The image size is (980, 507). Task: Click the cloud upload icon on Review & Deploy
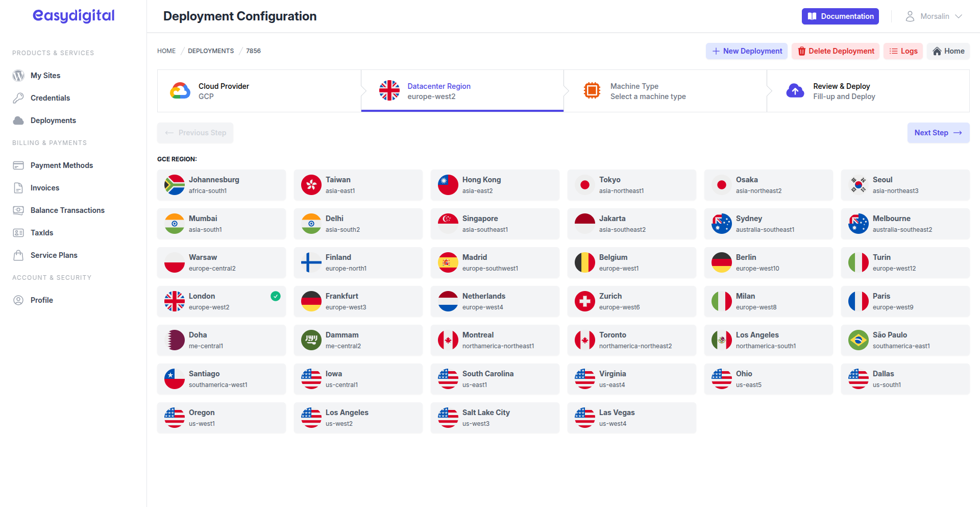coord(795,90)
